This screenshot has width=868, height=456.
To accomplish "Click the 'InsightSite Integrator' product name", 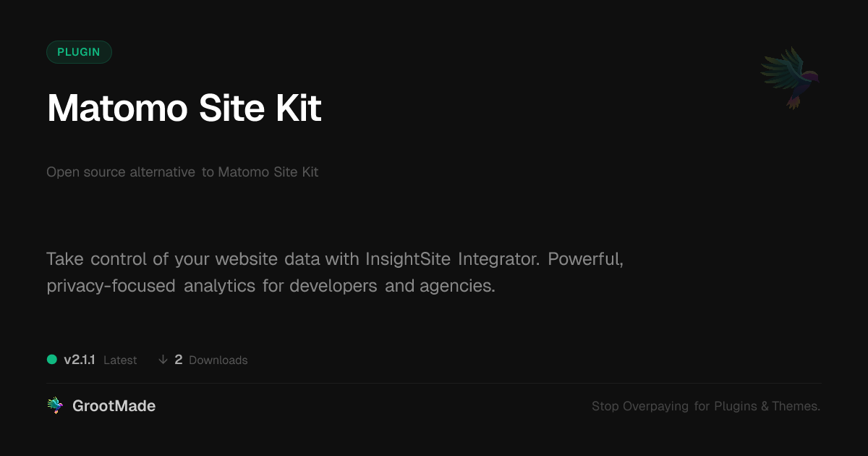I will [x=452, y=258].
